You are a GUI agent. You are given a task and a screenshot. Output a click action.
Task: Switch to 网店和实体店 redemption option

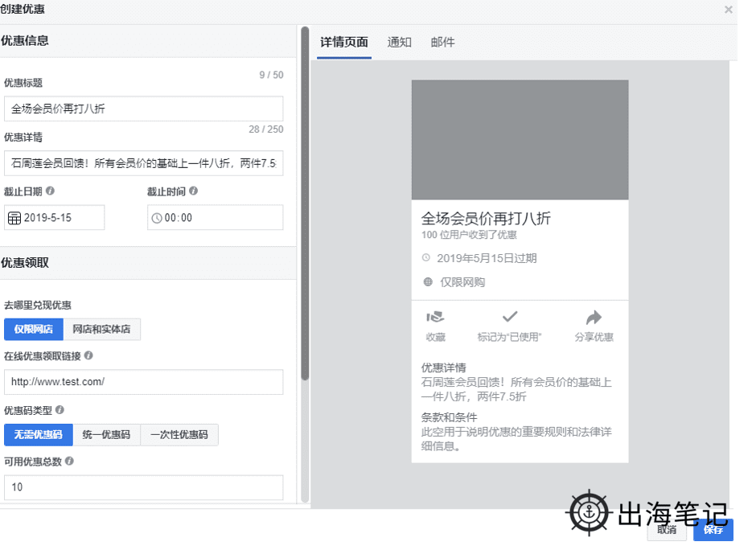[102, 330]
